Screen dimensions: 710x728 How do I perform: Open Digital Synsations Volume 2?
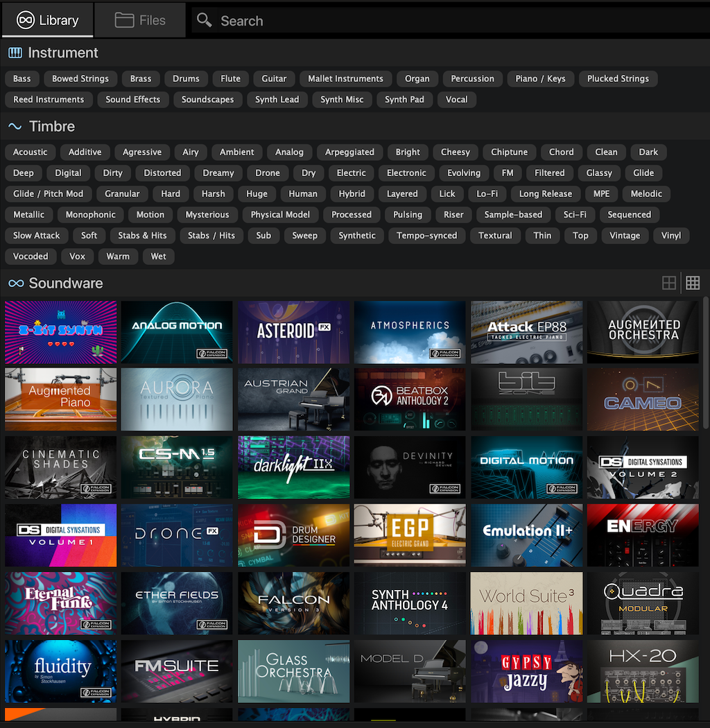pyautogui.click(x=643, y=467)
